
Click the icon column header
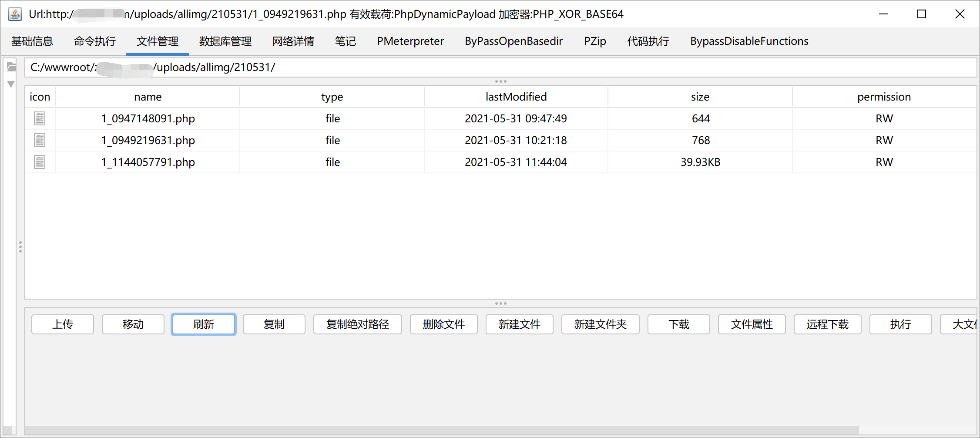(40, 97)
